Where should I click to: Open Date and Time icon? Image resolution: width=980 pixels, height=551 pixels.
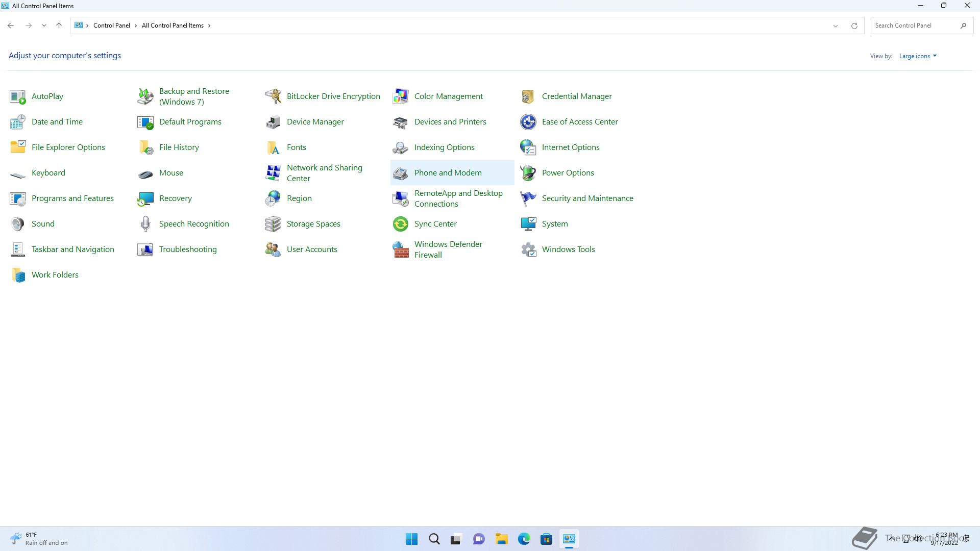point(18,122)
